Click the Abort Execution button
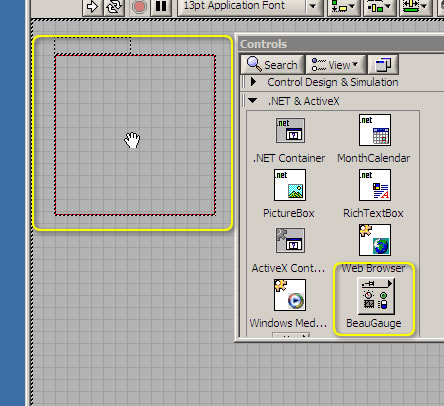 pos(139,7)
